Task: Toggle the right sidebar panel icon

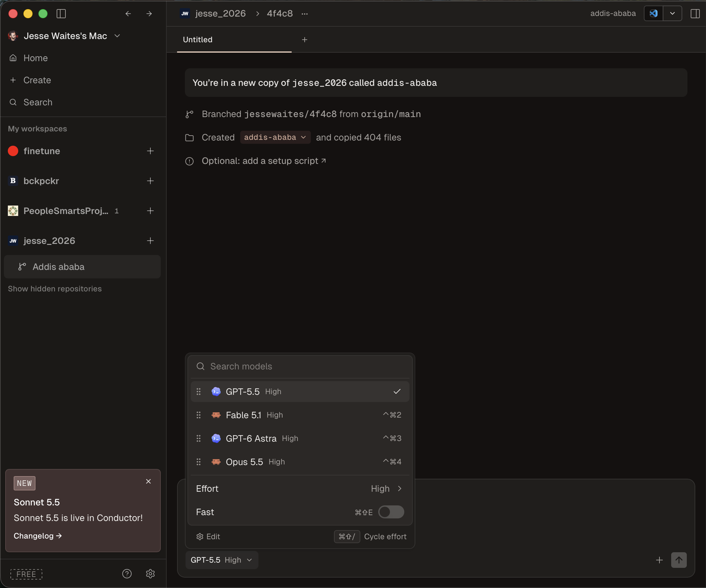Action: 695,13
